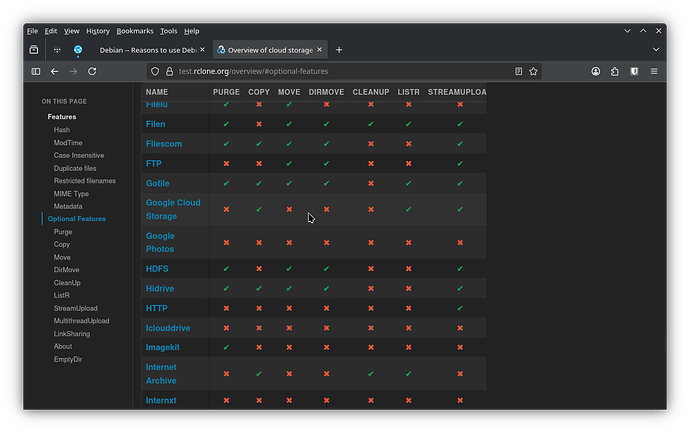Toggle reader view icon in address bar
Viewport: 690px width, 432px height.
[x=518, y=71]
